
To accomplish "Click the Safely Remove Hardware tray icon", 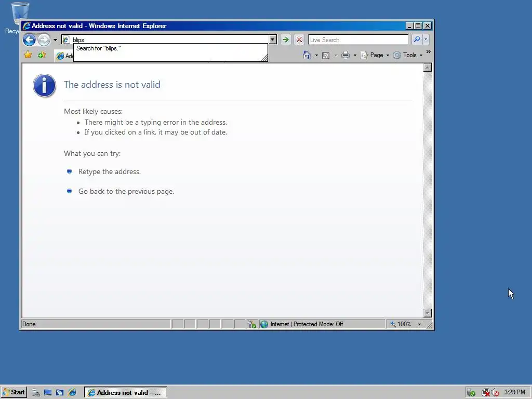I will click(471, 393).
